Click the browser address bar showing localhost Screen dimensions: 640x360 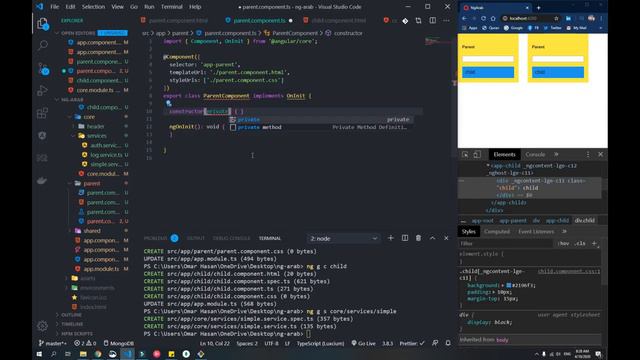click(x=531, y=18)
